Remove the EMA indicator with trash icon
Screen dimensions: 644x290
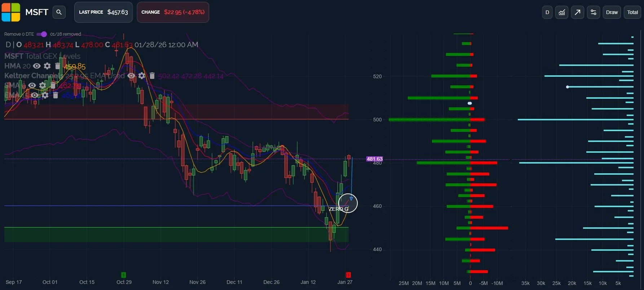coord(56,95)
